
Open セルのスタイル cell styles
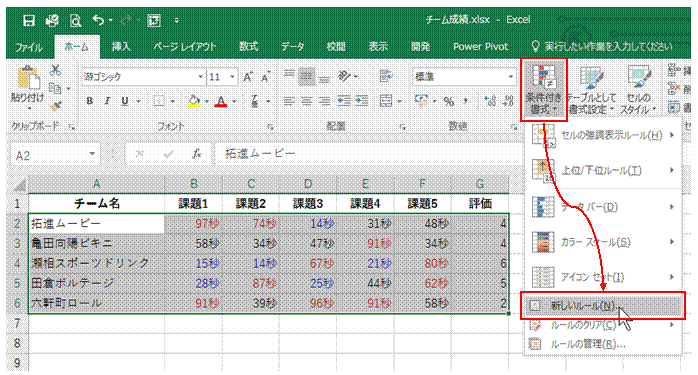638,90
